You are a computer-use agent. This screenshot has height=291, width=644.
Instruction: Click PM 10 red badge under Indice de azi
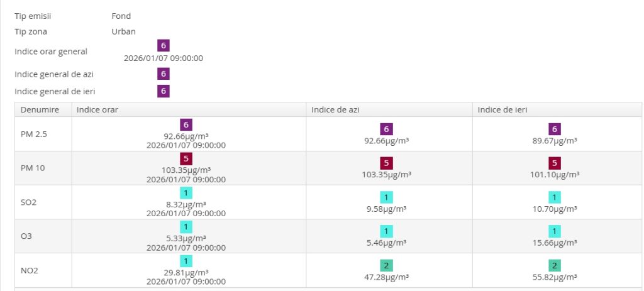pyautogui.click(x=387, y=163)
